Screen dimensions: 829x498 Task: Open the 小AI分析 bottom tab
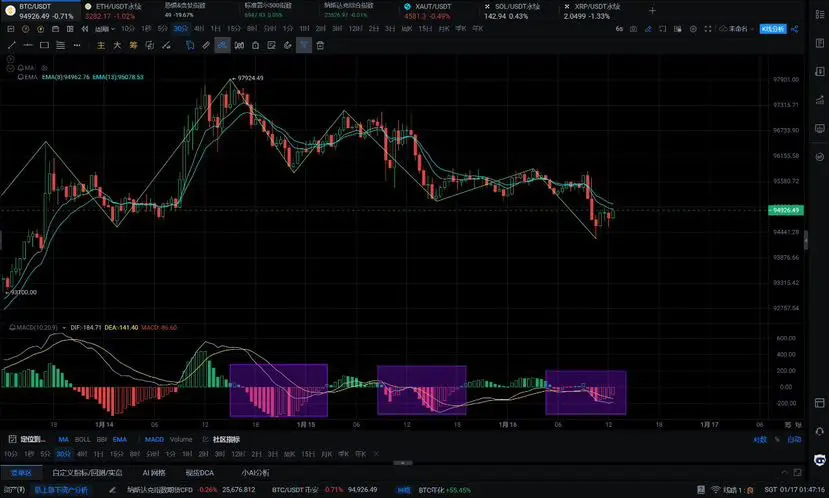click(x=255, y=473)
